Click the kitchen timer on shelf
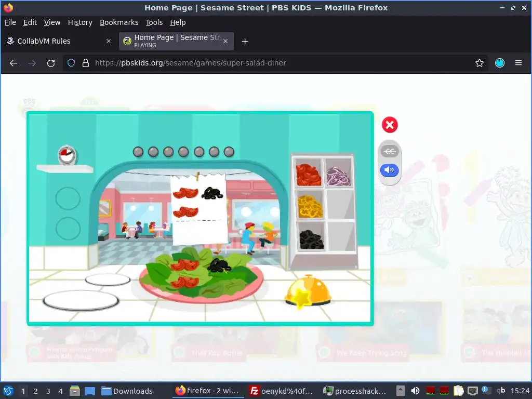This screenshot has width=532, height=399. [x=67, y=155]
